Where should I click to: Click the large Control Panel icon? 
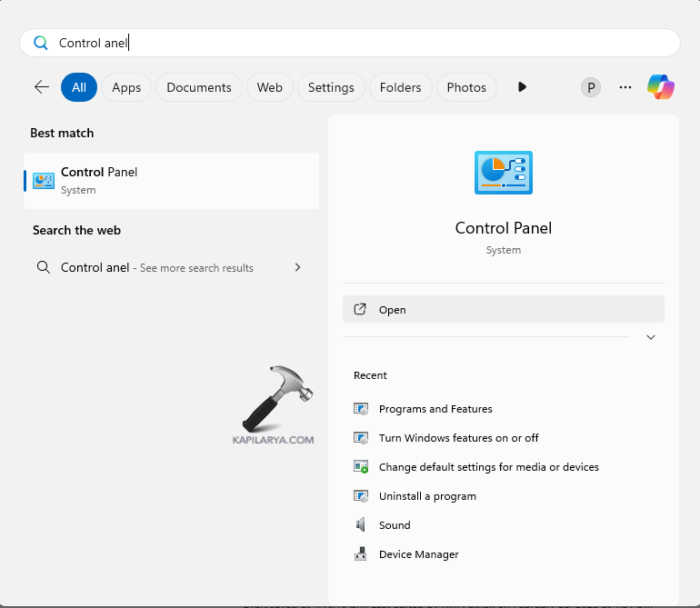click(x=503, y=173)
